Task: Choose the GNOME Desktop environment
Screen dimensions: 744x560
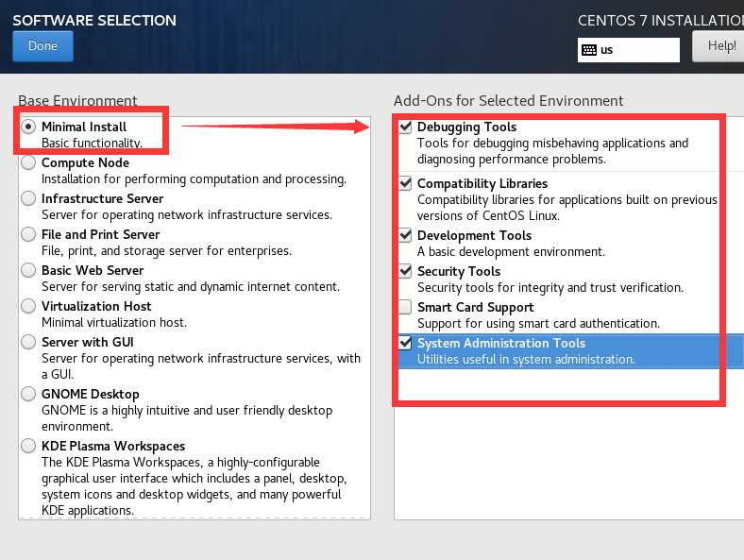Action: tap(28, 394)
